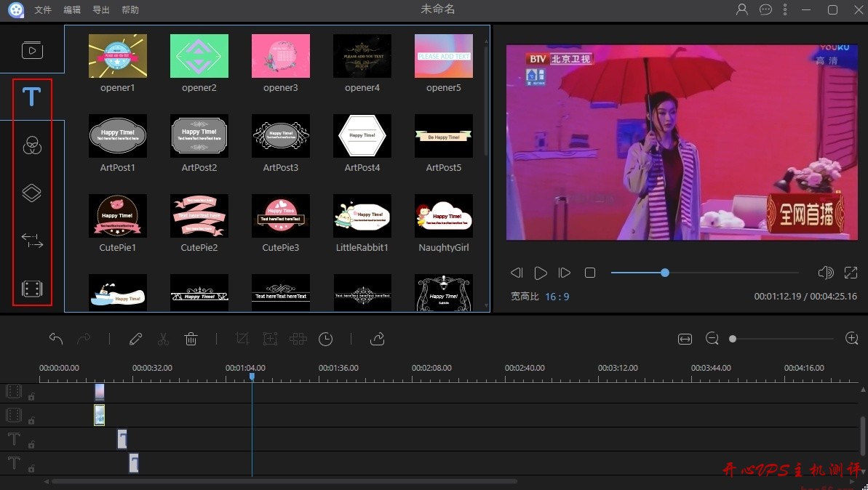Screen dimensions: 868x490
Task: Open the 导出 menu
Action: point(101,10)
